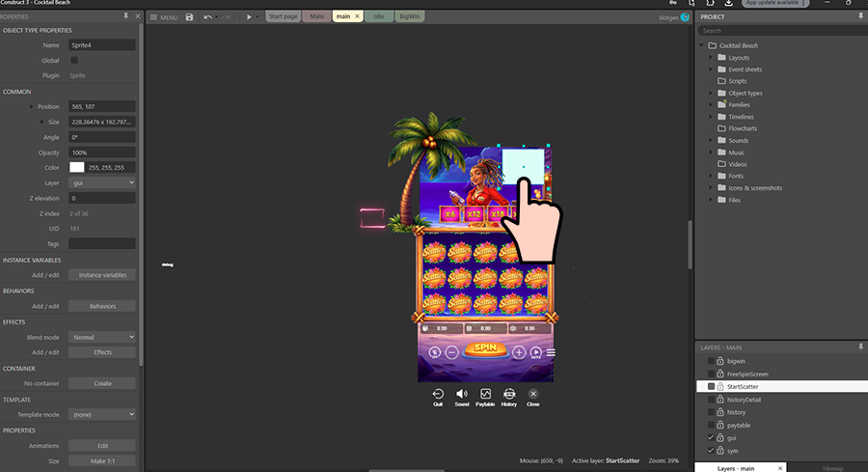Image resolution: width=868 pixels, height=472 pixels.
Task: Click the white Color swatch
Action: coord(77,167)
